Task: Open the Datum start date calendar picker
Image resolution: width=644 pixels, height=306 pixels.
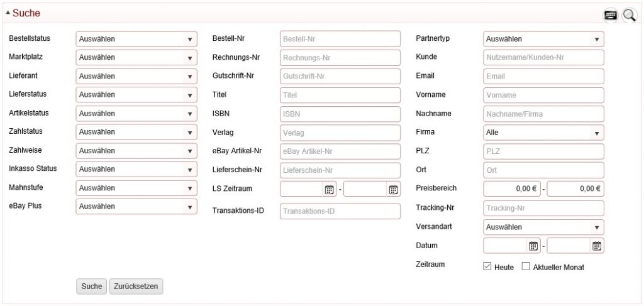Action: point(533,246)
